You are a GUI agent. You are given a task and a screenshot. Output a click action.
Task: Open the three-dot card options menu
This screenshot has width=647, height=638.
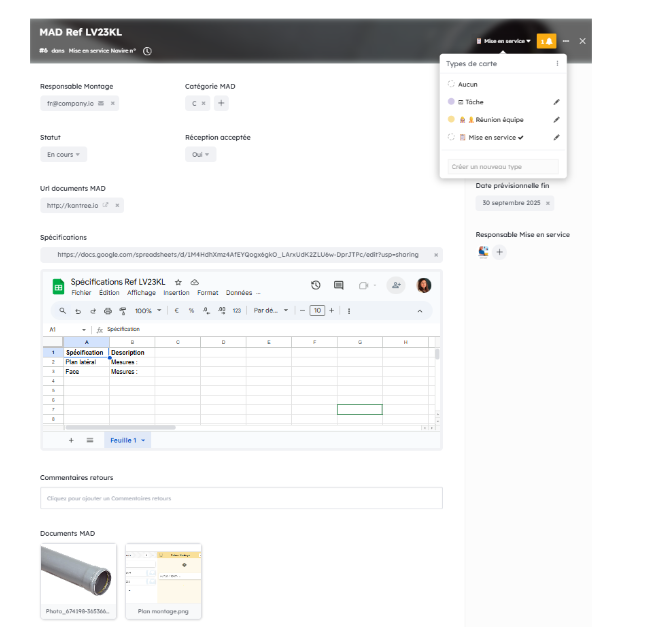click(566, 41)
